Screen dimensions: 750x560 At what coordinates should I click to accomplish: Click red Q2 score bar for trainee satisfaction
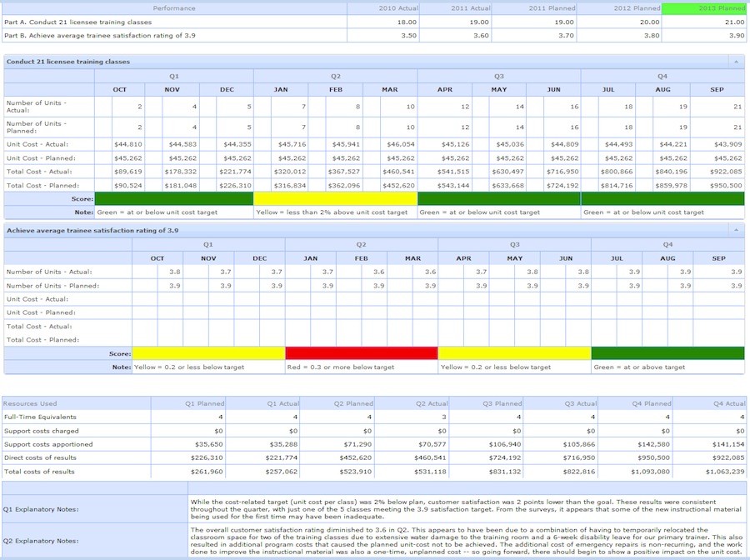362,353
